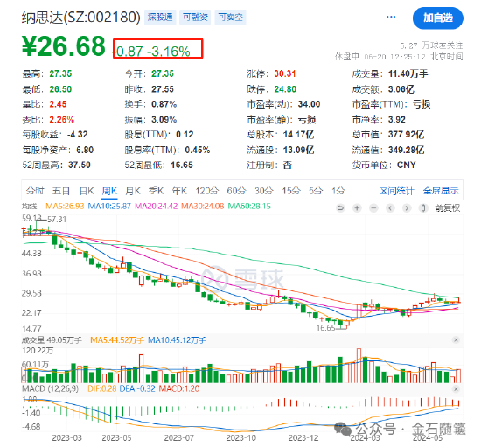Click the volume MA5:44.52万手 label
This screenshot has width=481, height=448.
coord(117,340)
